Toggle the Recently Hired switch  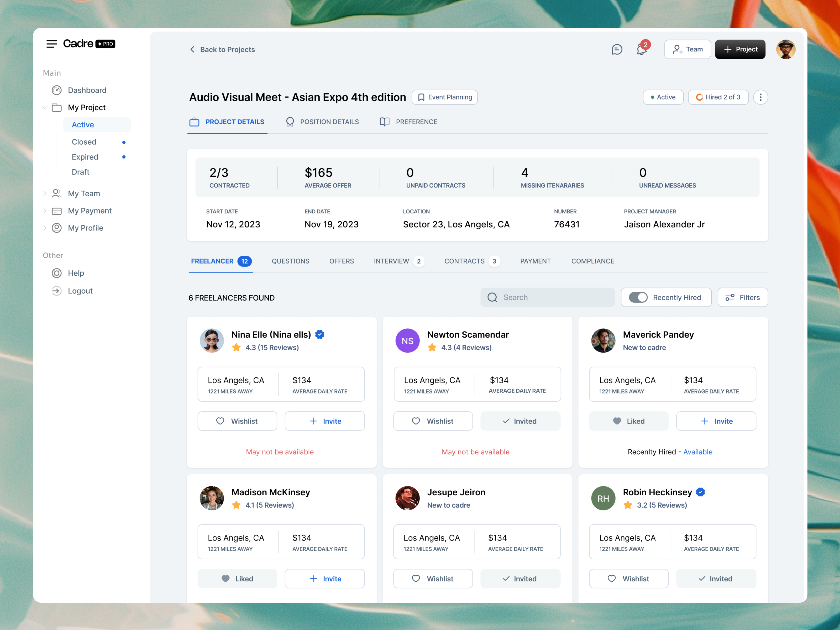click(x=638, y=297)
